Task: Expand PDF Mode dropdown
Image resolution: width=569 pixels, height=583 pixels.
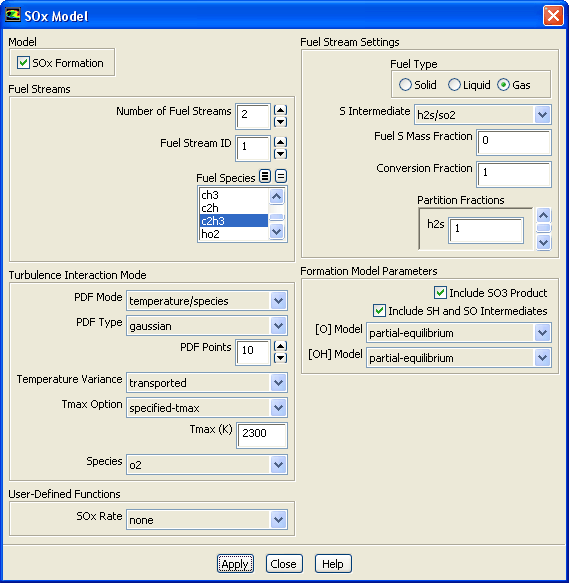Action: (x=278, y=300)
